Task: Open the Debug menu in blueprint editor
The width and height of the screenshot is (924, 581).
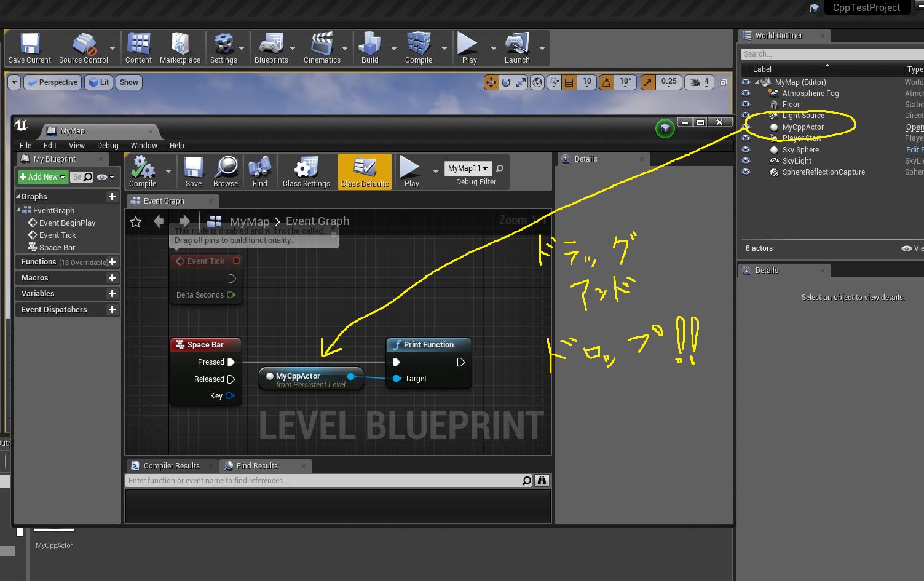Action: click(108, 146)
